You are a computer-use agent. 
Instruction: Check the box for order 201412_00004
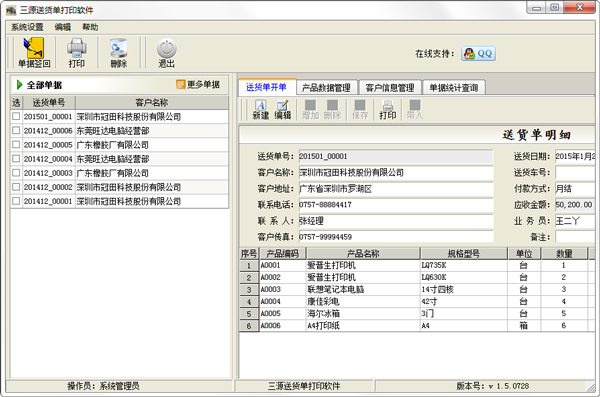tap(16, 158)
